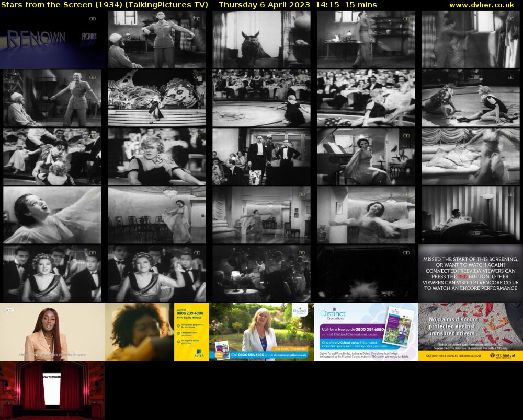Open frame of woman dancing past cushioned sofa
Screen dimensions: 523x420
471,157
